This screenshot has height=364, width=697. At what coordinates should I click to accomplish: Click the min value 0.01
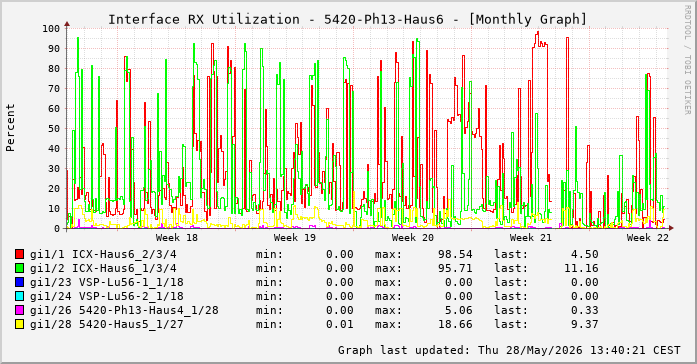(x=340, y=324)
